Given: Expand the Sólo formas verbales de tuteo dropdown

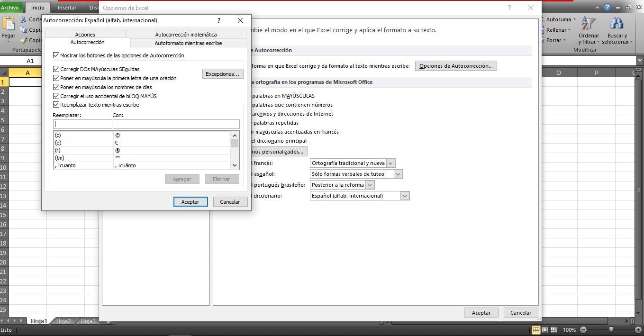Looking at the screenshot, I should (398, 174).
